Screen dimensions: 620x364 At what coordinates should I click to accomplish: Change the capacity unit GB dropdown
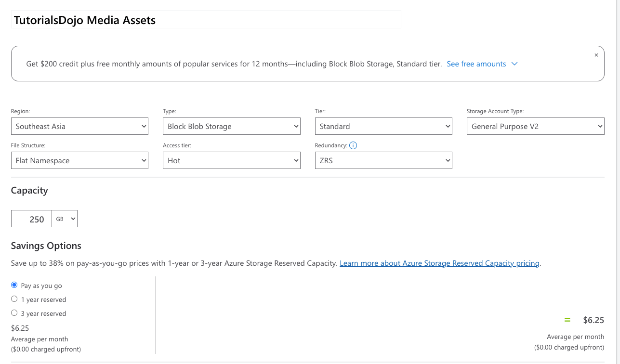pos(65,219)
